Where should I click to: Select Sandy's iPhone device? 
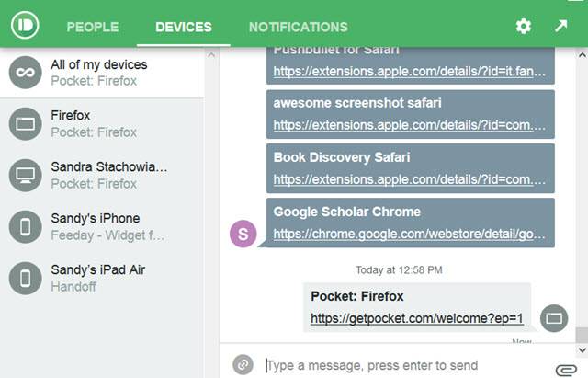coord(101,227)
